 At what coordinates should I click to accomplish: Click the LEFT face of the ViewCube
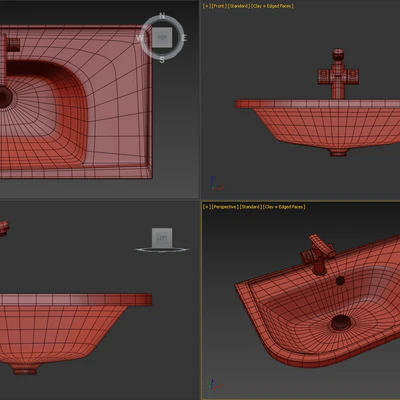162,238
